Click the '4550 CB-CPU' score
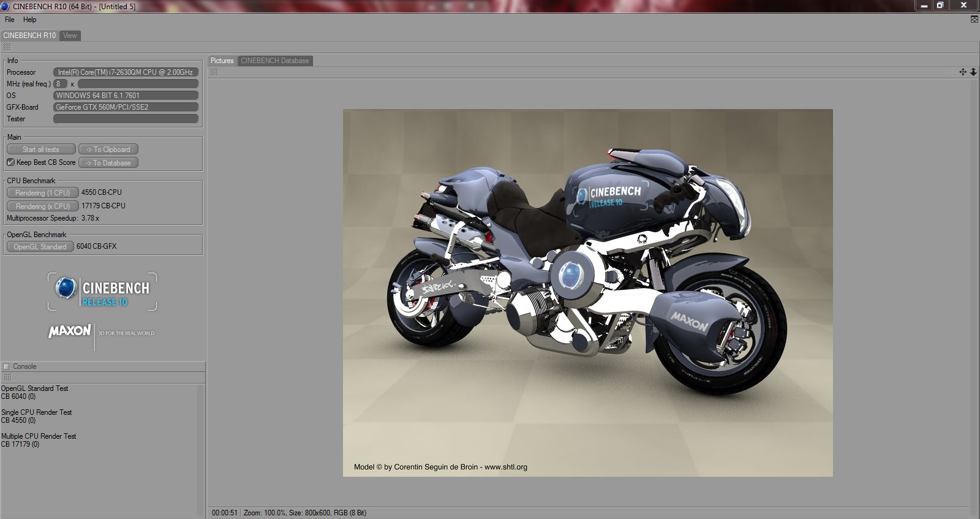 tap(102, 192)
